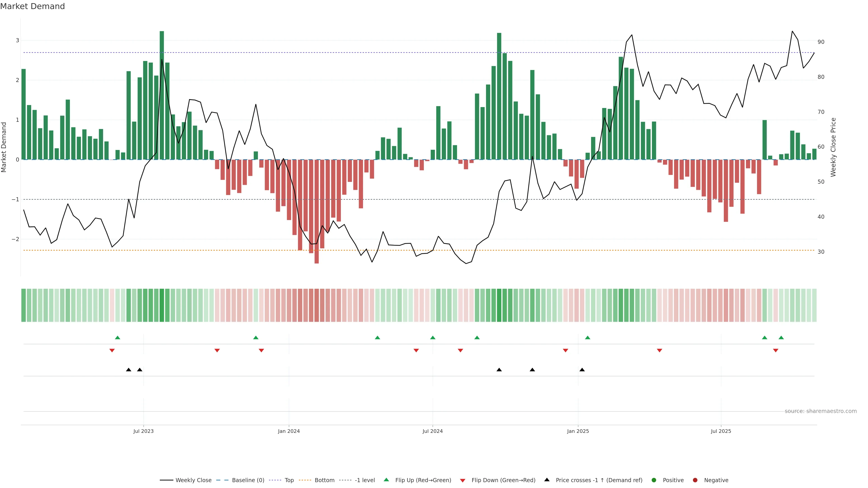
Task: Click the black triangle Price crosses legend icon
Action: click(x=547, y=480)
